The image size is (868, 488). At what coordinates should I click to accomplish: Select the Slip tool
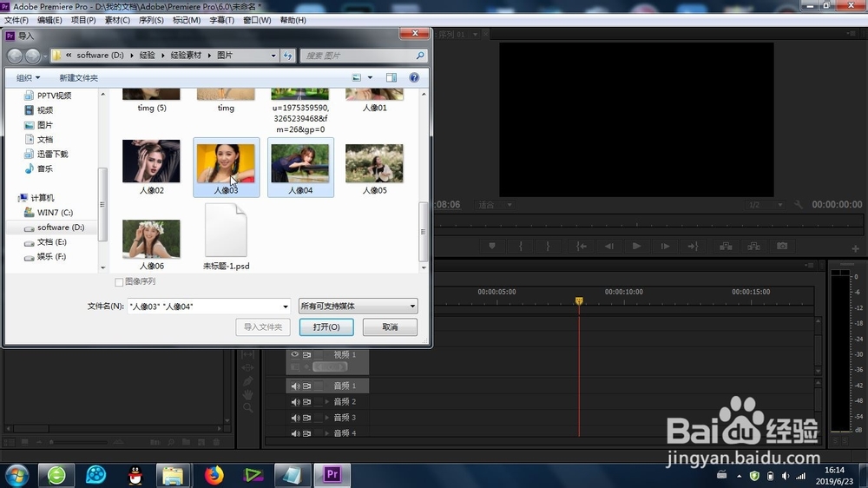(x=248, y=354)
